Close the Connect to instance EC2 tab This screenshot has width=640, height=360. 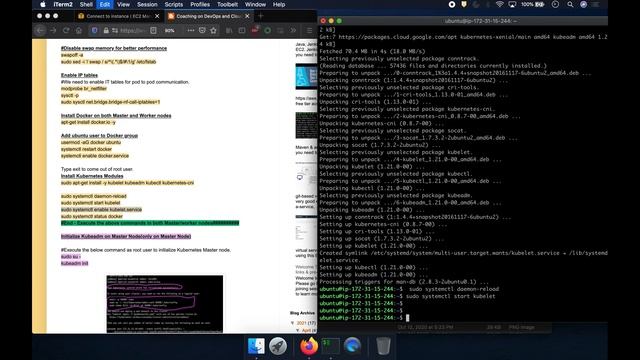(x=157, y=16)
